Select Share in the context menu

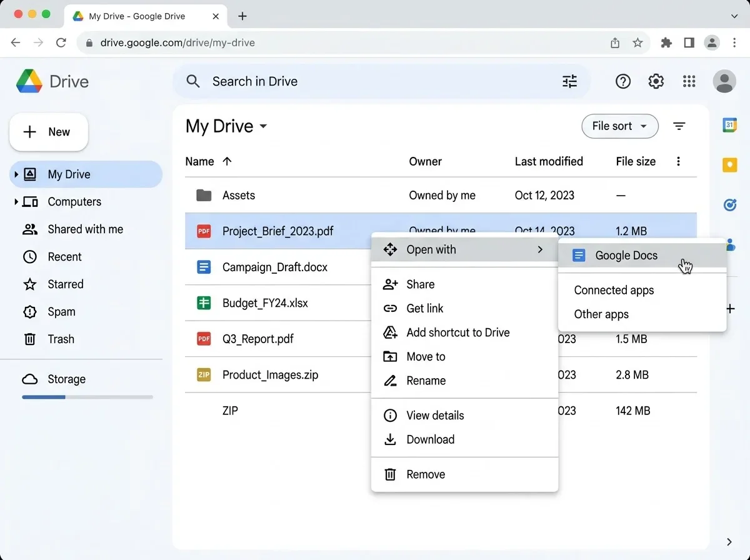tap(464, 284)
